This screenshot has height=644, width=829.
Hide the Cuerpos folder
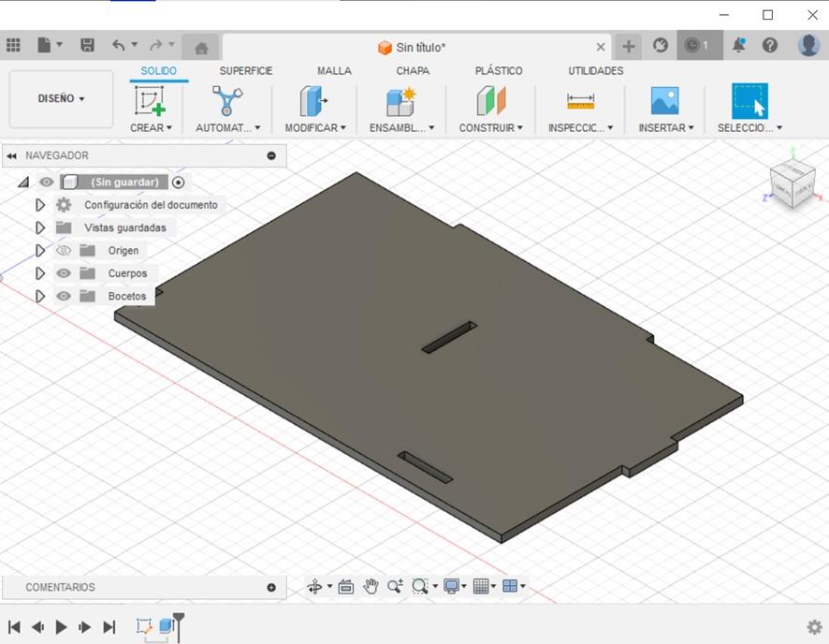[64, 272]
